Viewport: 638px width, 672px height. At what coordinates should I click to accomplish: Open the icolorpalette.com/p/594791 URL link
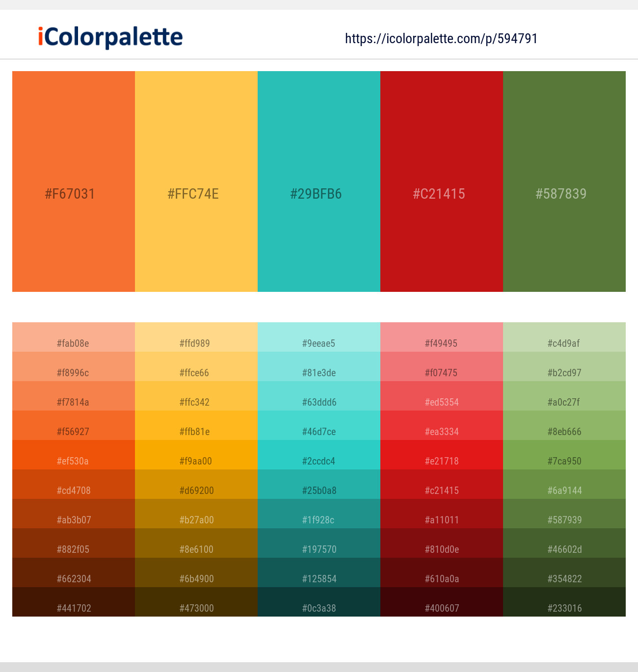441,39
